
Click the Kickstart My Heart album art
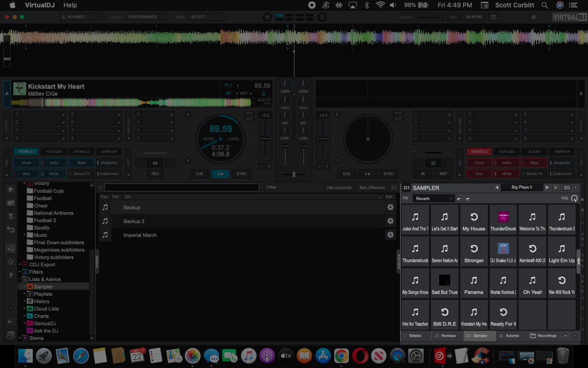pos(19,89)
